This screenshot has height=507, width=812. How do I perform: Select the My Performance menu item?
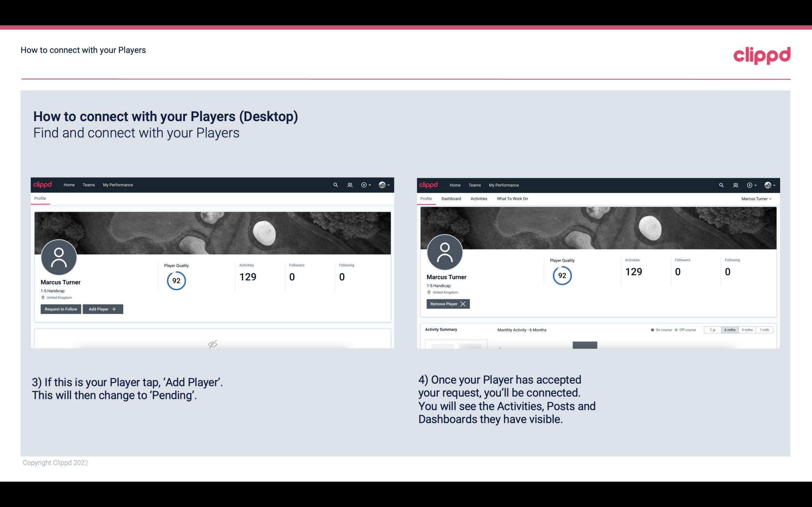(x=117, y=184)
